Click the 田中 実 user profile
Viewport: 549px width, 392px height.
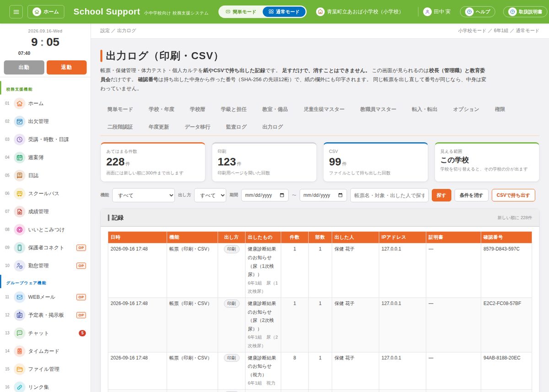(x=437, y=12)
